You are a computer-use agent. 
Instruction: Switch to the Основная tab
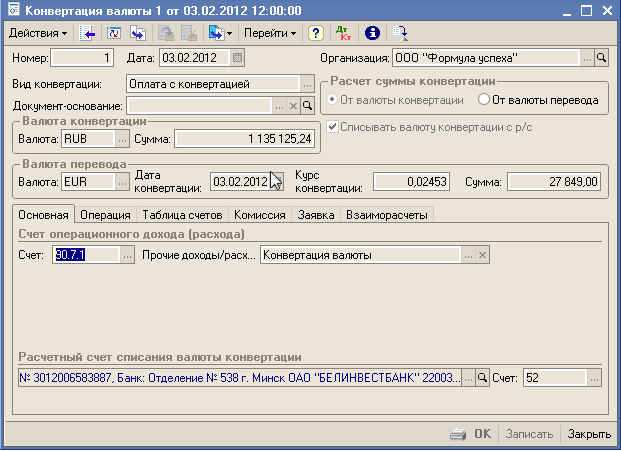click(x=43, y=215)
